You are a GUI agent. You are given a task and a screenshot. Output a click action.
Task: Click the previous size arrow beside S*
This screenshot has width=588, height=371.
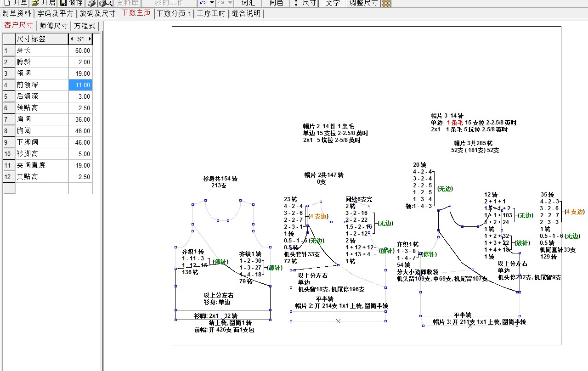pos(72,39)
